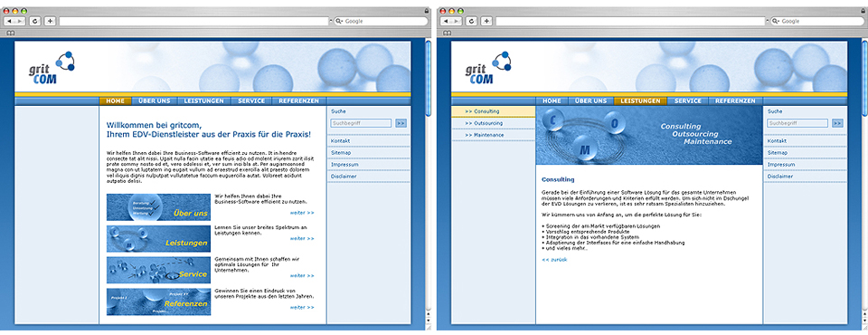Screen dimensions: 868x335
Task: Click the Über uns banner thumbnail
Action: coord(159,207)
